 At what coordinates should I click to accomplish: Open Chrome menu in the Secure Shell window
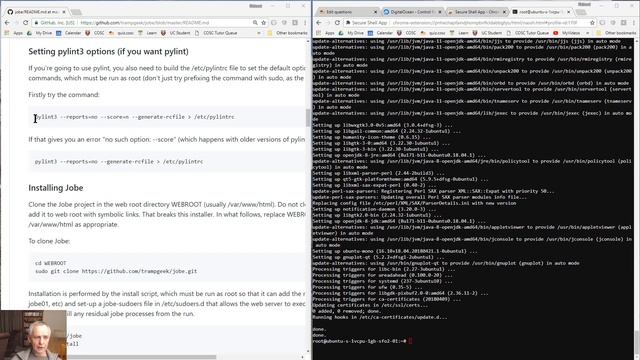[633, 23]
